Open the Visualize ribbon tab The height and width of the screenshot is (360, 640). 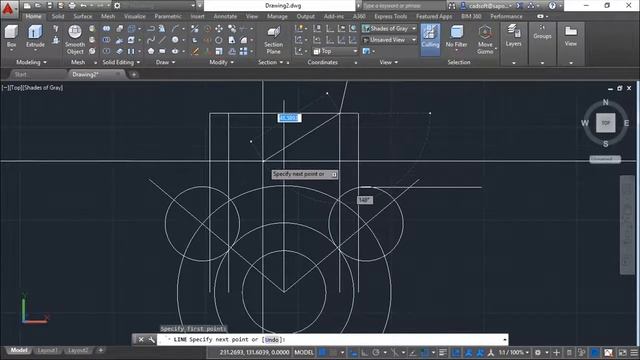(x=135, y=16)
